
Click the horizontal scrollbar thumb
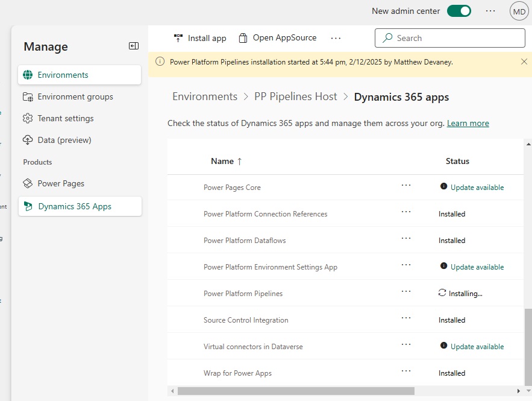click(296, 391)
